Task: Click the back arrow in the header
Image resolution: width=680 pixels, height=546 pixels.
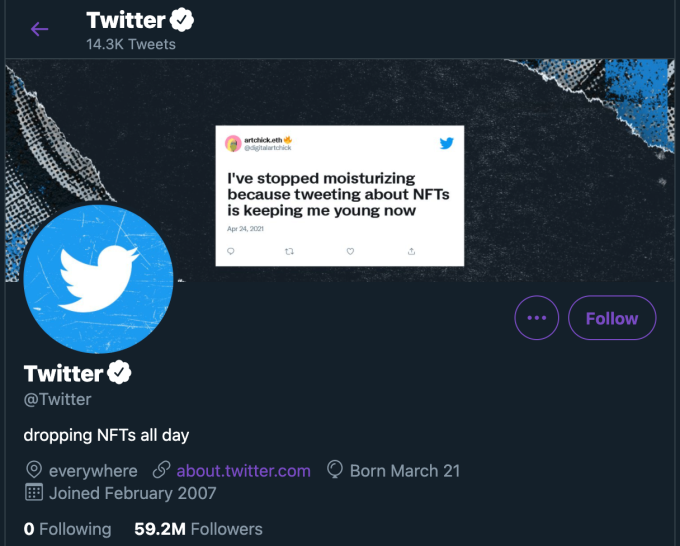Action: tap(40, 29)
